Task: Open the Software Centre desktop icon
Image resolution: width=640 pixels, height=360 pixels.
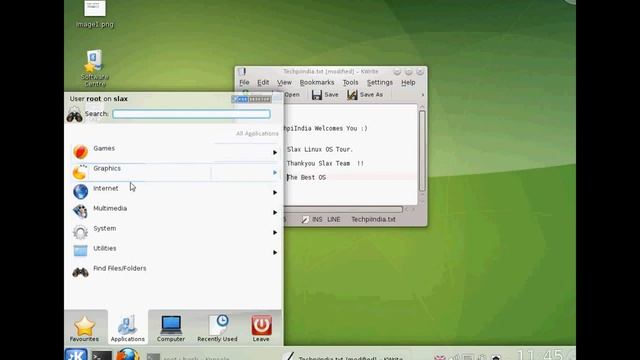Action: tap(95, 68)
